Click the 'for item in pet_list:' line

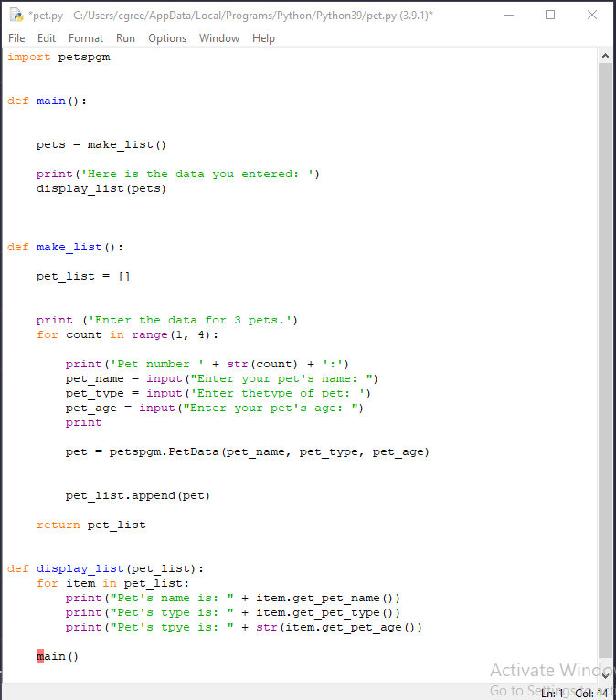(112, 583)
